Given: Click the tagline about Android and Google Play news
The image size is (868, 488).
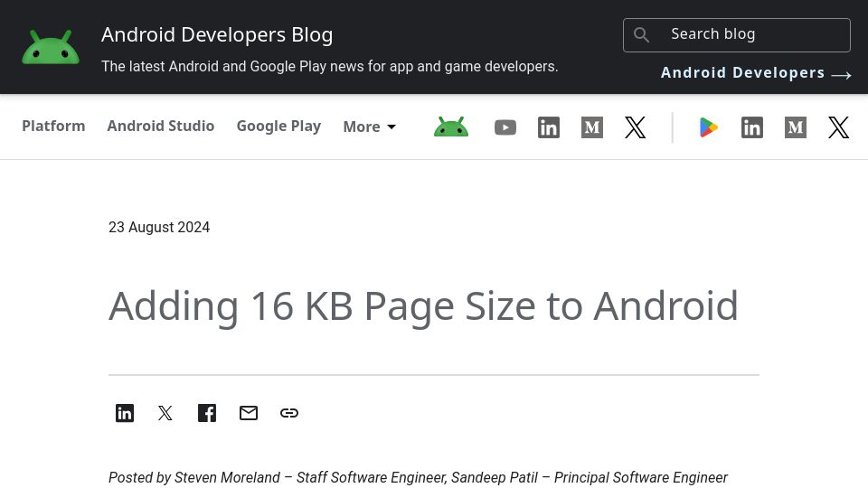Looking at the screenshot, I should [x=329, y=66].
